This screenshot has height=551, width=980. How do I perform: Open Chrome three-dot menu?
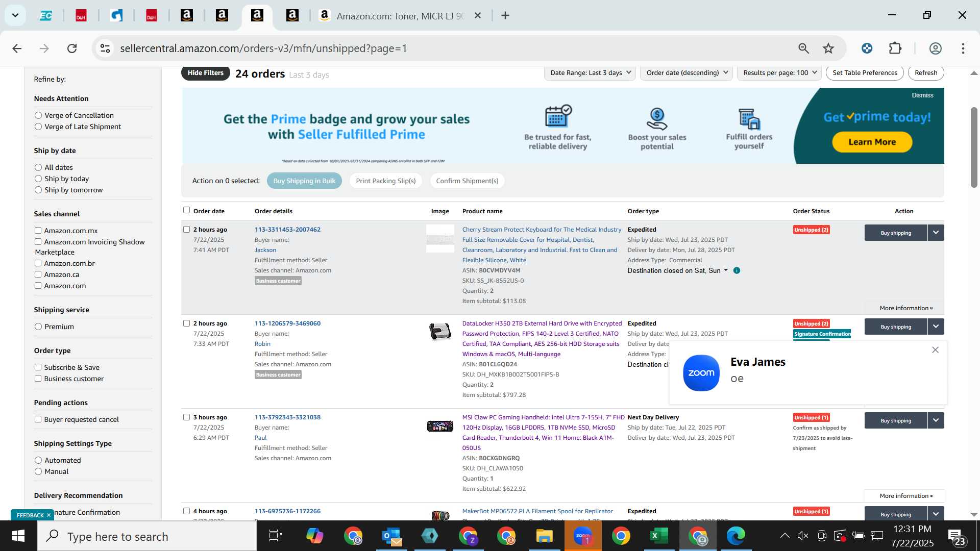[x=963, y=48]
